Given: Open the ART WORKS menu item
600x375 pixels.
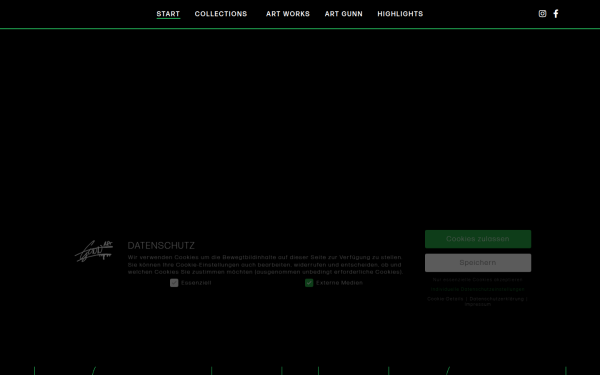Looking at the screenshot, I should coord(288,14).
